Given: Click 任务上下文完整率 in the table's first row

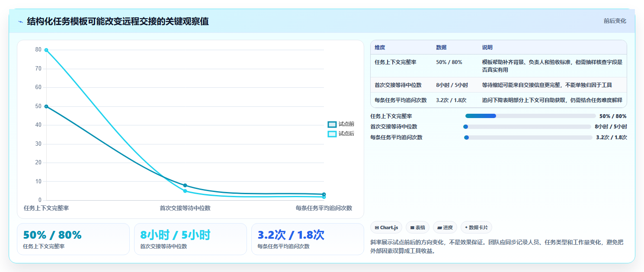Looking at the screenshot, I should coord(395,62).
